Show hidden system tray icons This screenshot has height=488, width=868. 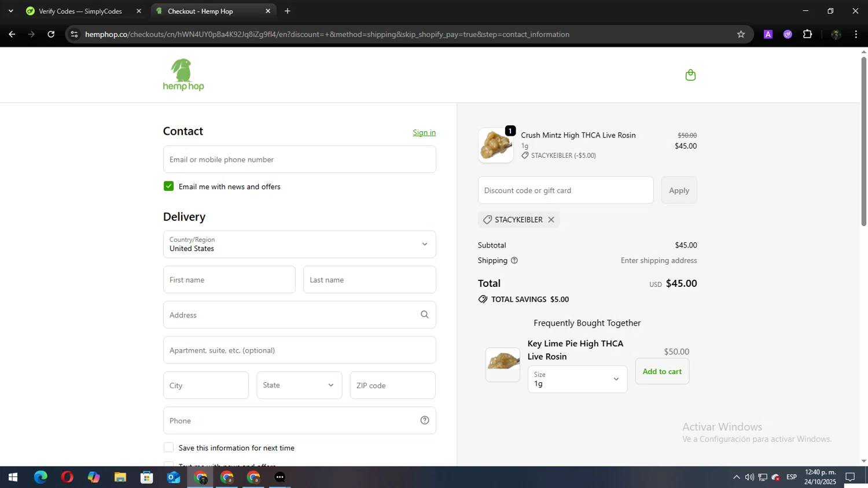click(736, 477)
